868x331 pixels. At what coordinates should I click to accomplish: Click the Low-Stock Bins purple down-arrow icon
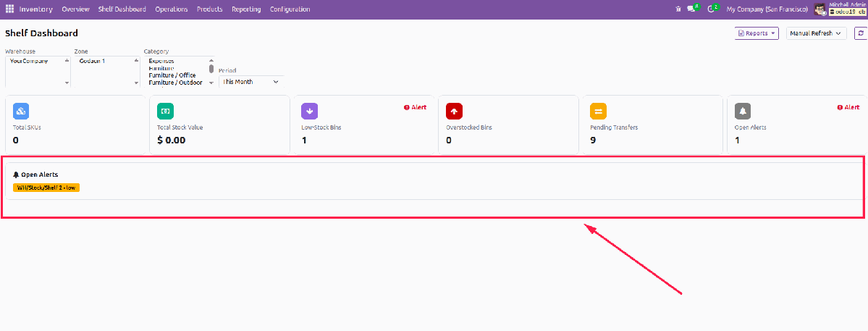pyautogui.click(x=309, y=112)
